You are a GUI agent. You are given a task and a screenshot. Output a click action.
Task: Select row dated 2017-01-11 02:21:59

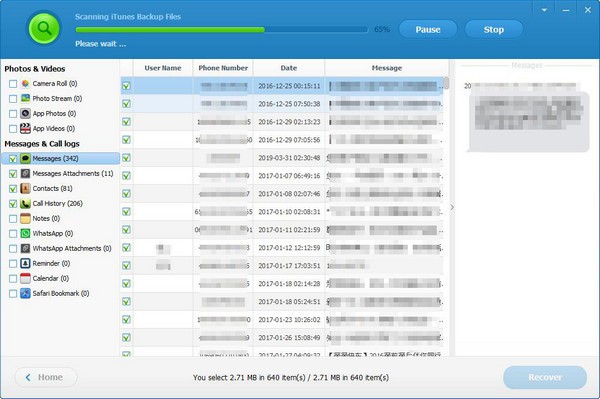[282, 230]
